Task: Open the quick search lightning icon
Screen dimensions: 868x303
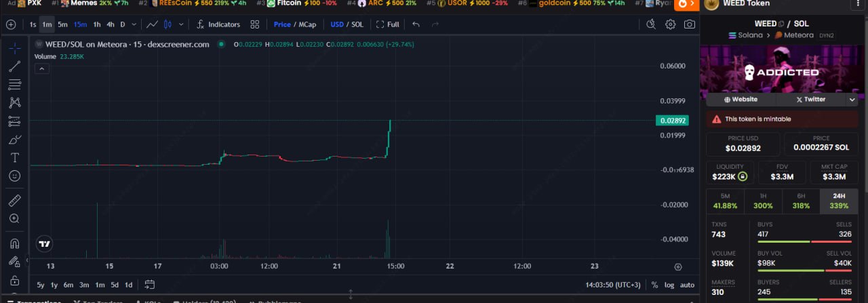Action: tap(651, 24)
